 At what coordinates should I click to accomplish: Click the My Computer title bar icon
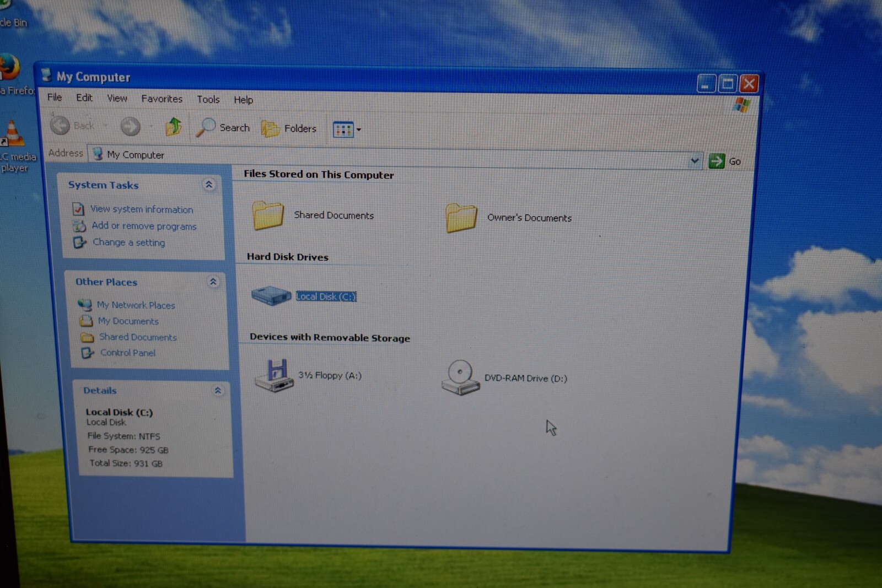(x=46, y=75)
